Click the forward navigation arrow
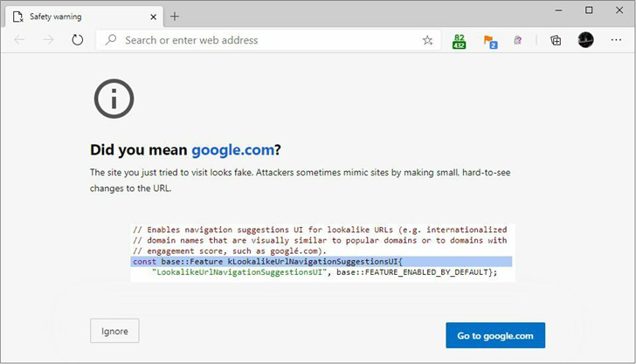This screenshot has height=364, width=636. tap(49, 40)
